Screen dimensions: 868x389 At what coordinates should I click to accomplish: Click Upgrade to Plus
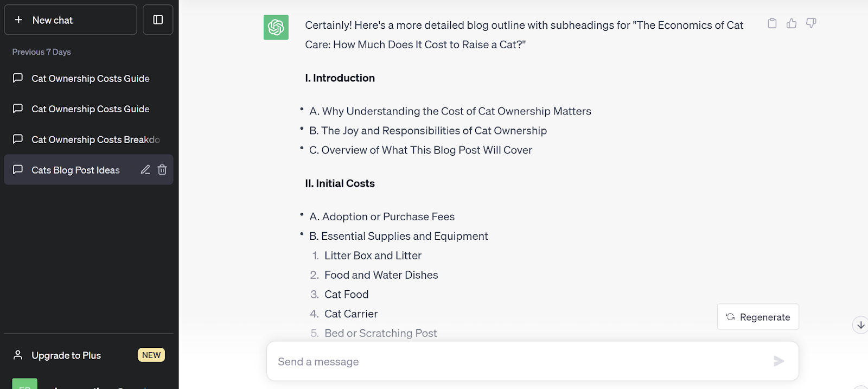(66, 355)
